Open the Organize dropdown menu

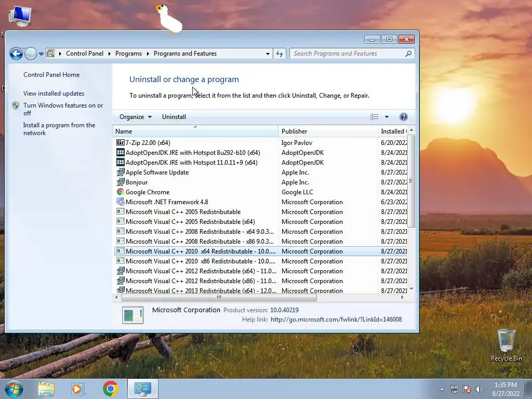(x=135, y=117)
